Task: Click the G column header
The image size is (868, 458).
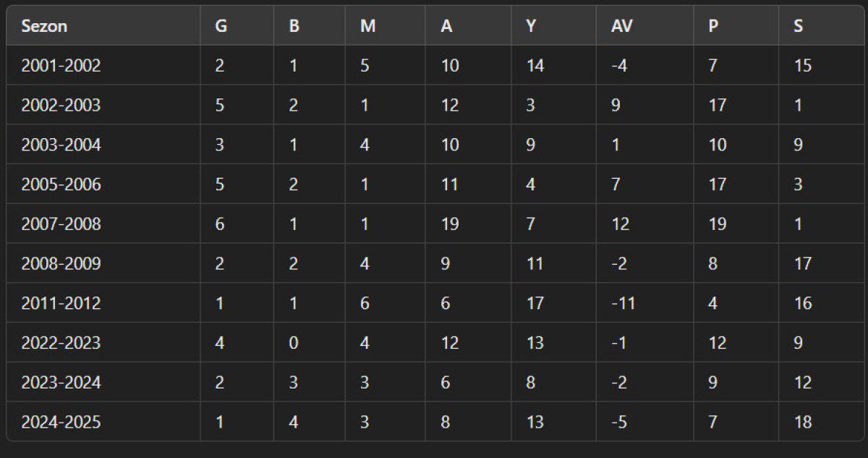Action: click(x=221, y=26)
